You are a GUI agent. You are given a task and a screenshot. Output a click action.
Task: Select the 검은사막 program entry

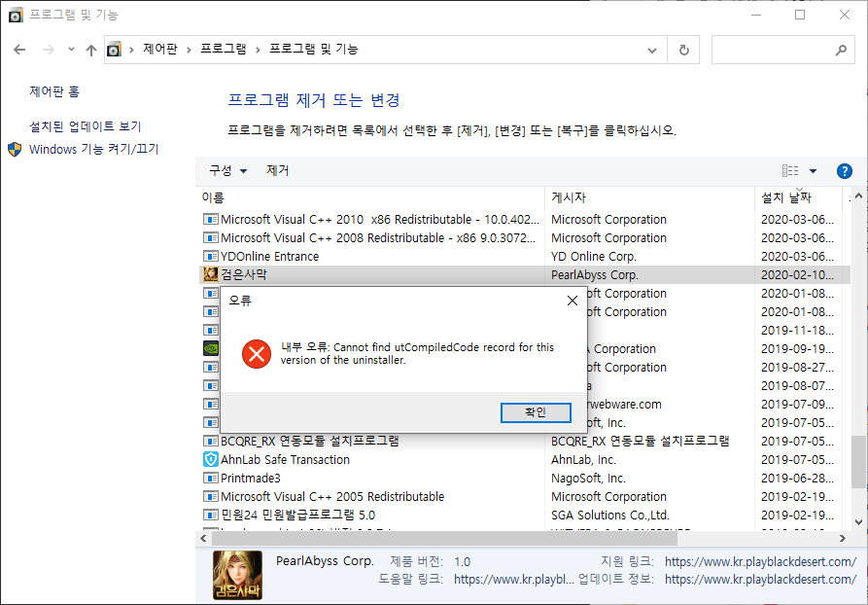coord(524,275)
